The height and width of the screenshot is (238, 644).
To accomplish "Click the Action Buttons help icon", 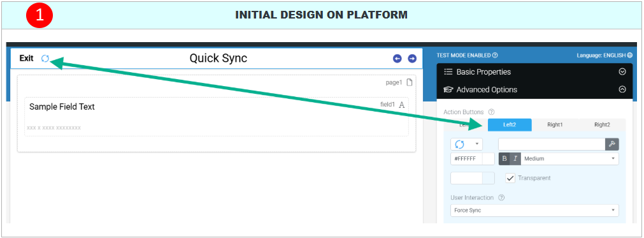I will (x=491, y=112).
